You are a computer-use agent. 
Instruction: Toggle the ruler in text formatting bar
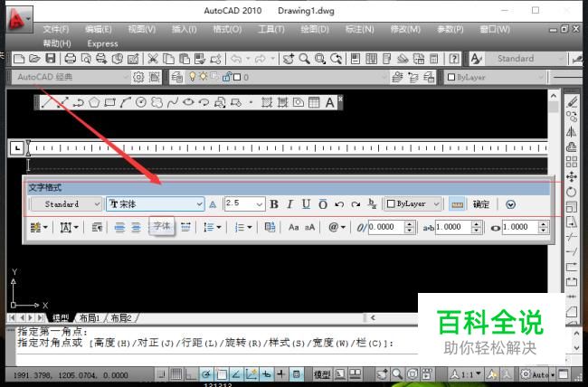click(457, 204)
